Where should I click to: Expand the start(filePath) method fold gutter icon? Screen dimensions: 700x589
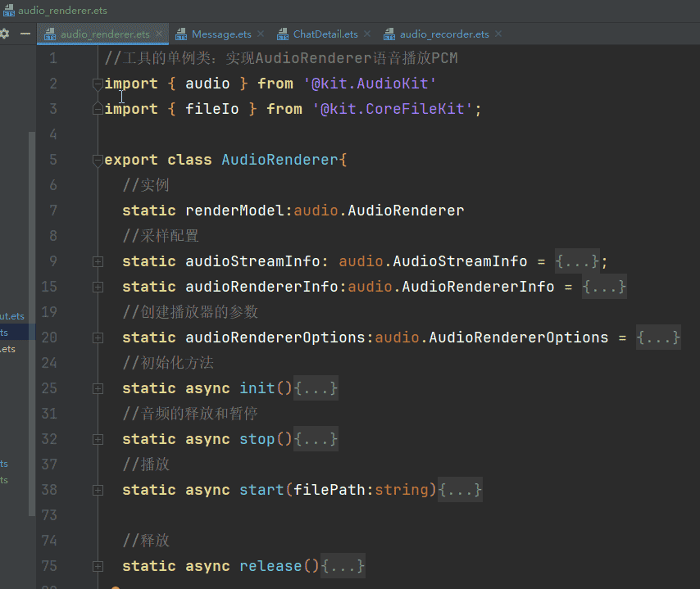(x=98, y=490)
